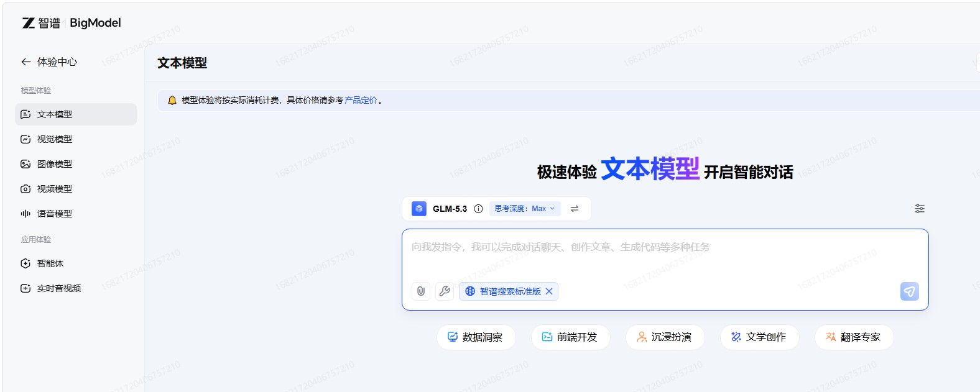Show GLM-5.3 model info
Screen dimensions: 980x392
click(x=478, y=209)
